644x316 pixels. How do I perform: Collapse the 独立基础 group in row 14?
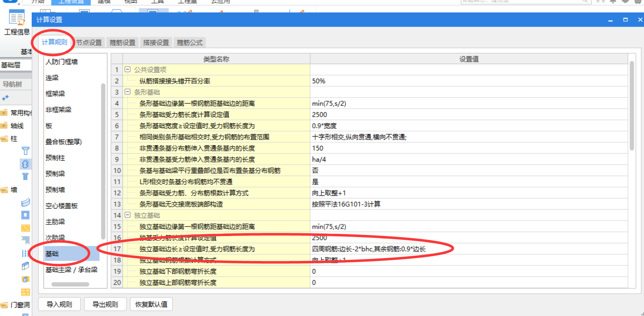tap(127, 215)
